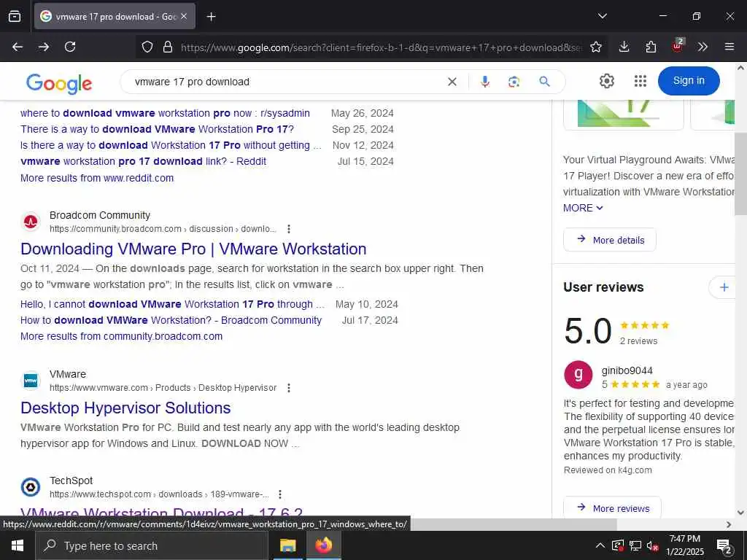Expand the list all tabs chevron

tap(602, 16)
